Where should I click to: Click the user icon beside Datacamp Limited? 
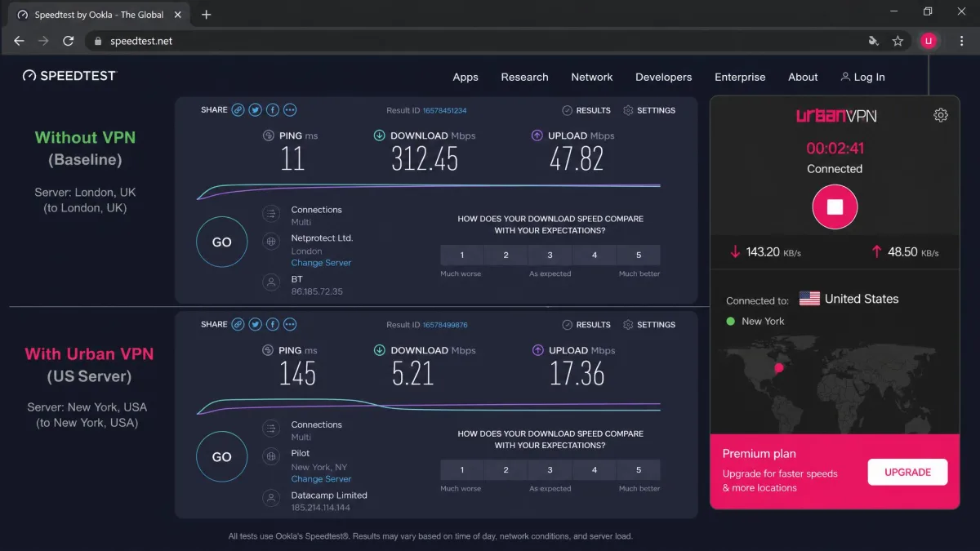(271, 498)
